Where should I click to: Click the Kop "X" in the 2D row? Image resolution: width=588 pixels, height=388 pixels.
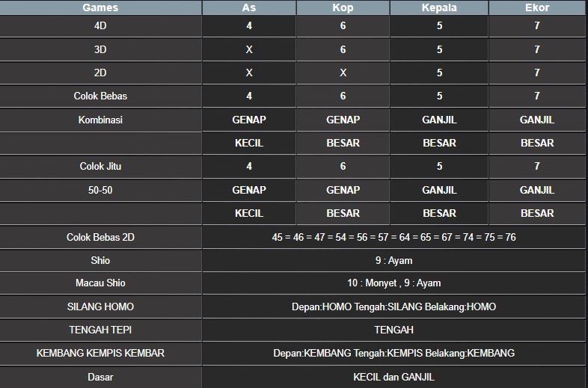click(x=343, y=73)
